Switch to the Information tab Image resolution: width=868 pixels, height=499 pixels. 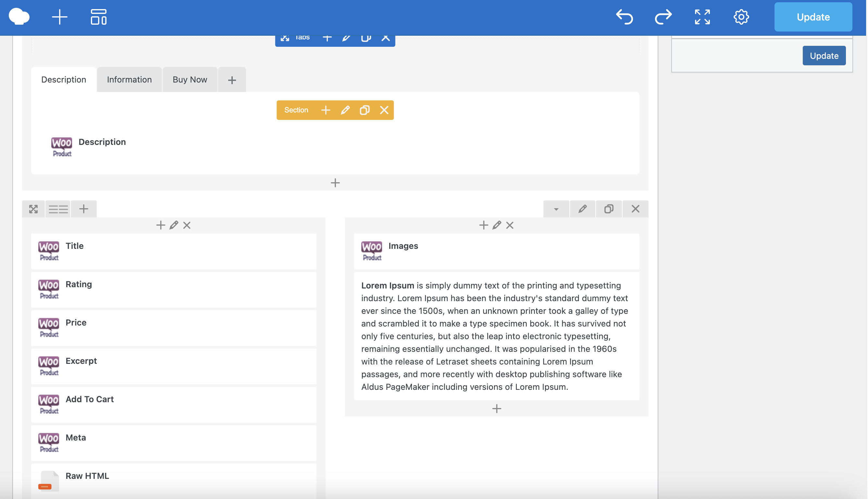click(x=129, y=80)
